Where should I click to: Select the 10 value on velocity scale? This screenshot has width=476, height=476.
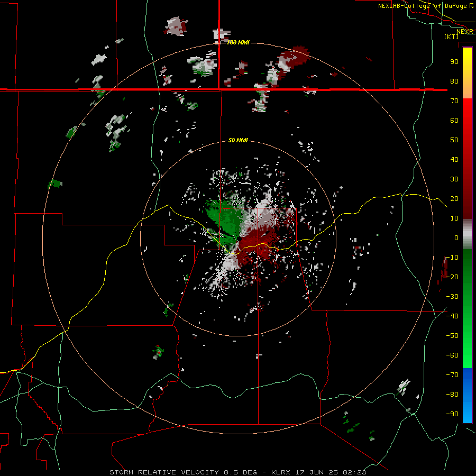pos(454,218)
